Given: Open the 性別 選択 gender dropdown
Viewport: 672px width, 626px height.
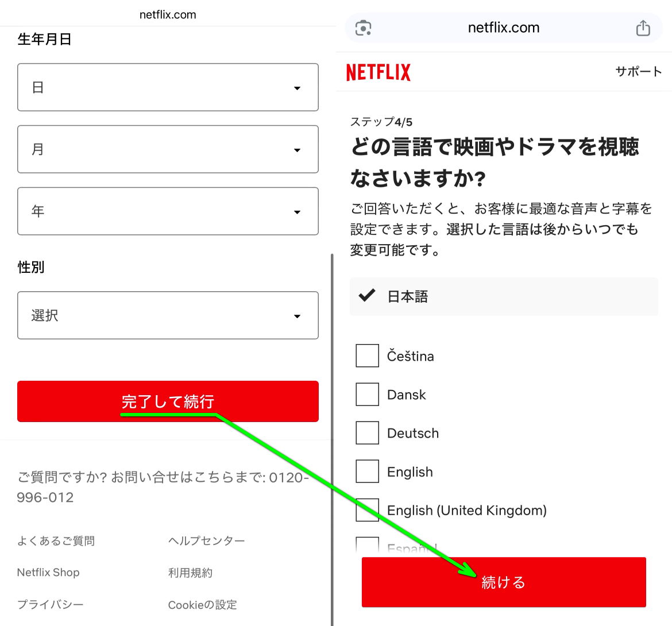Looking at the screenshot, I should point(168,315).
